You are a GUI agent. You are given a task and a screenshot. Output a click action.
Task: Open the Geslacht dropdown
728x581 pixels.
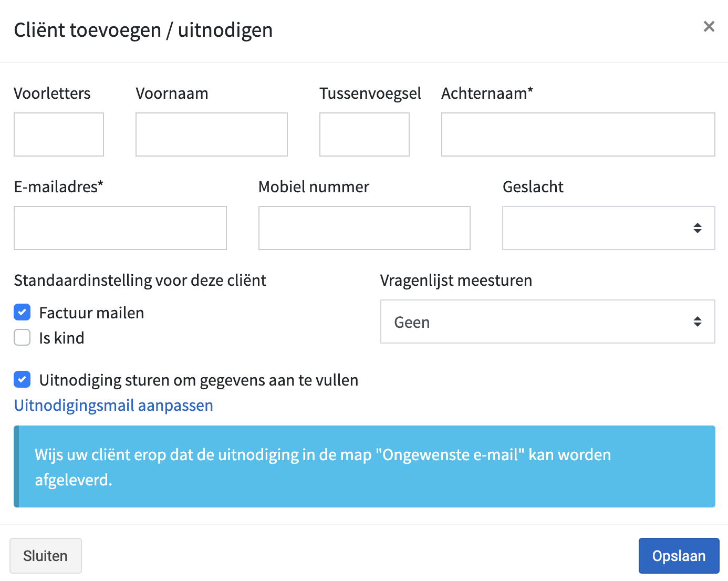608,227
